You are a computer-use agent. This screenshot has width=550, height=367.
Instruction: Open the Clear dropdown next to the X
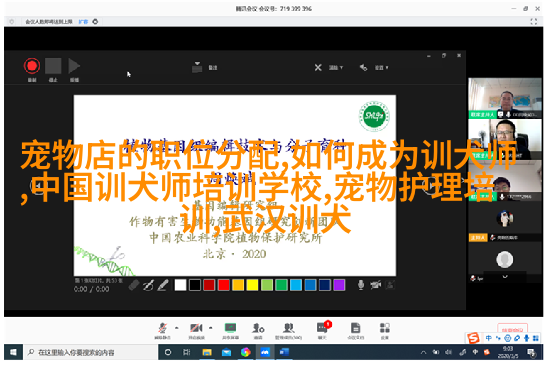pos(336,67)
